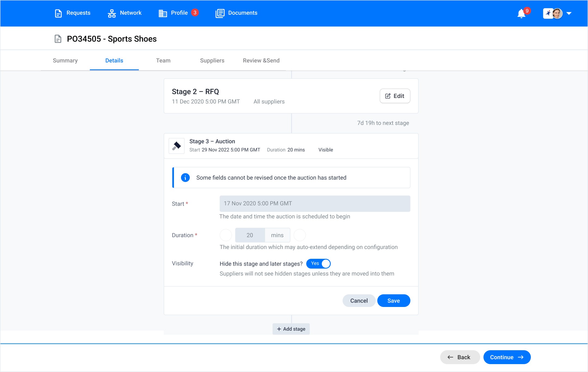Click the Add stage button
This screenshot has width=588, height=372.
click(x=291, y=329)
